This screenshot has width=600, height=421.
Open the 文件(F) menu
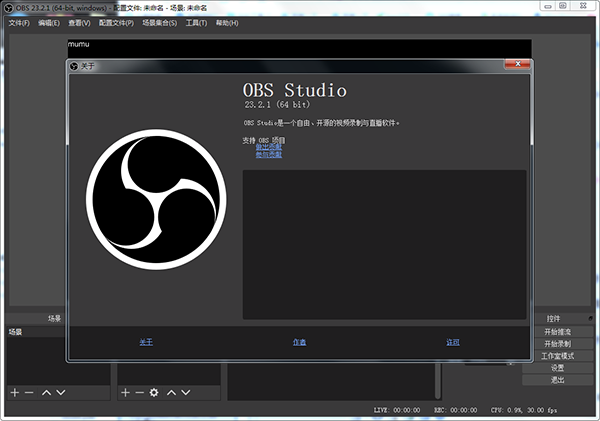(x=19, y=23)
